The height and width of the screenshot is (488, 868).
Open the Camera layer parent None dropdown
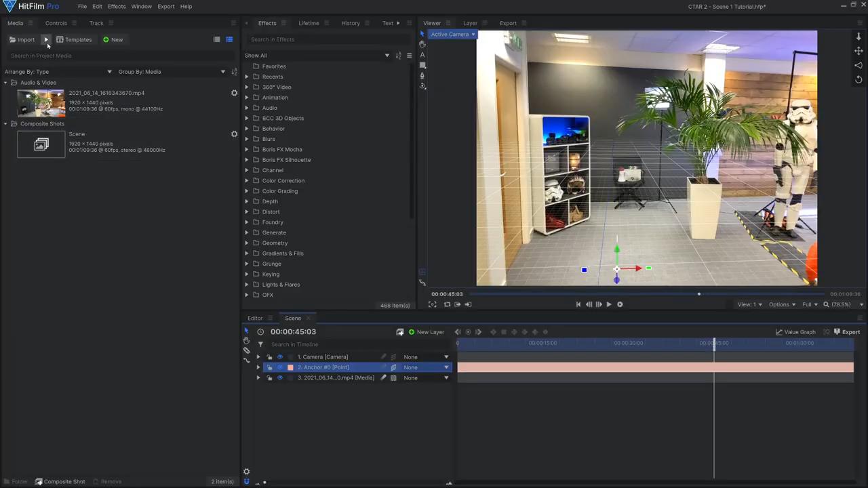[x=426, y=357]
